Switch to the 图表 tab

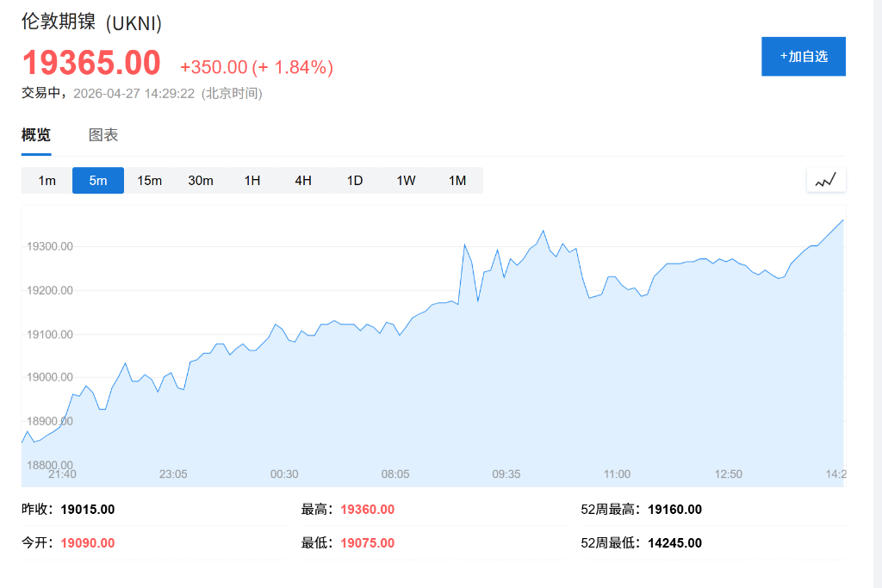pos(103,134)
